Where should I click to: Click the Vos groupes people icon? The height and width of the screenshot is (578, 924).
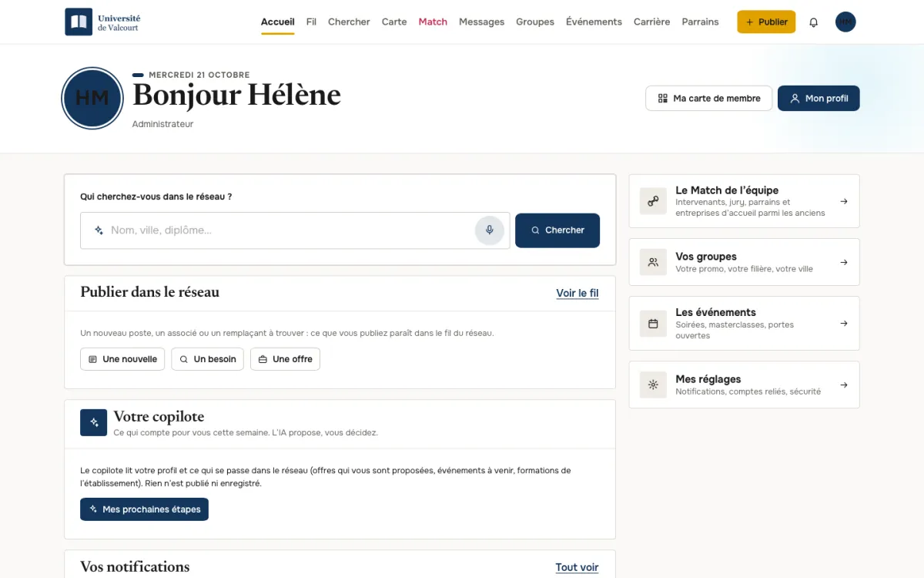[653, 262]
